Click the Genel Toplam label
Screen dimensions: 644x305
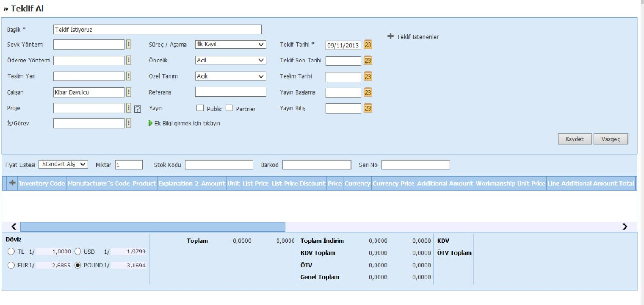point(320,277)
